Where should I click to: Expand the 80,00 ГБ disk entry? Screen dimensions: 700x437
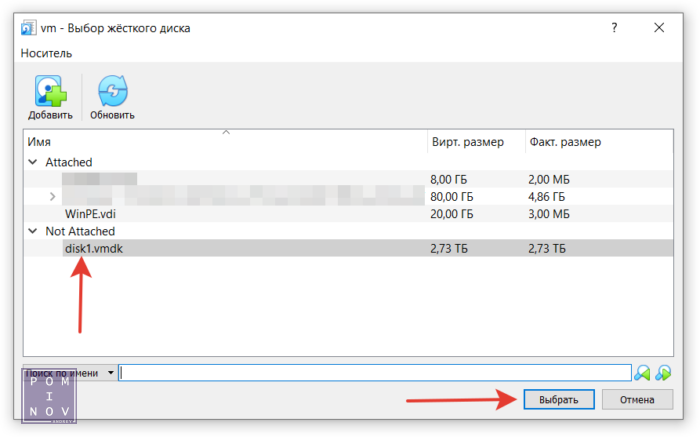coord(52,196)
